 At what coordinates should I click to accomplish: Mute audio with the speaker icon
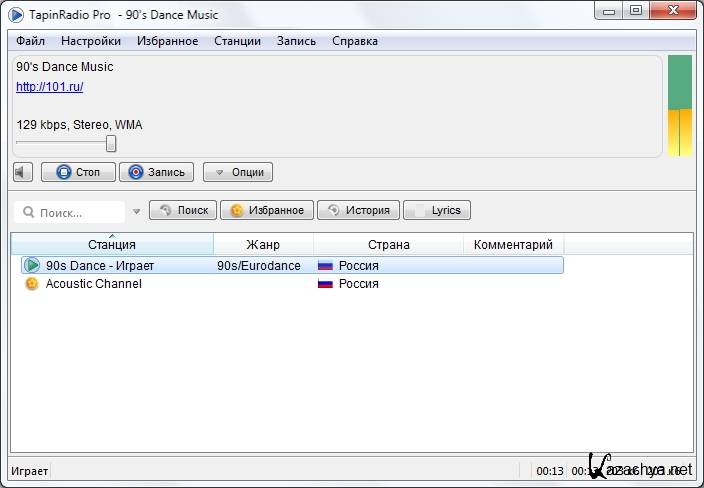click(x=24, y=172)
